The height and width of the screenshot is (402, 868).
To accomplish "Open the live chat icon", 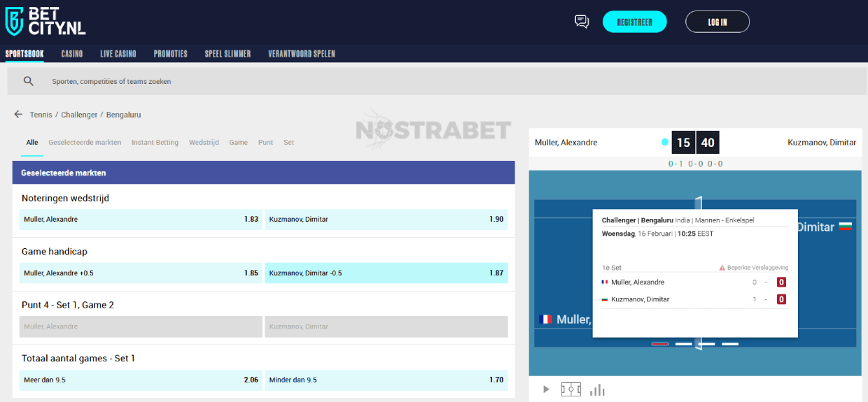I will pos(582,22).
